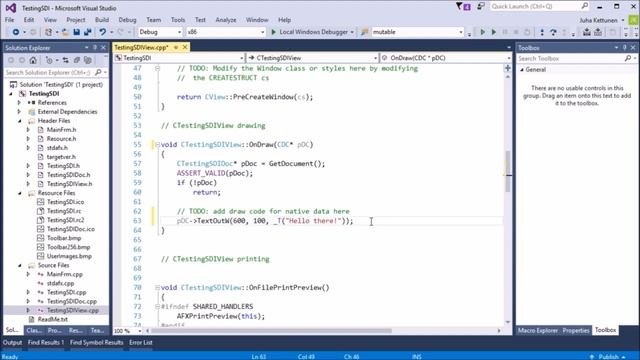Collapse the OnDraw function code block

[x=157, y=144]
